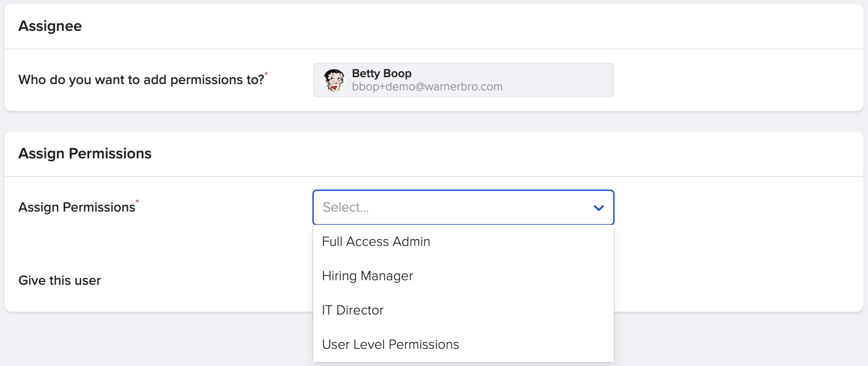Select Hiring Manager permission option

pyautogui.click(x=463, y=276)
